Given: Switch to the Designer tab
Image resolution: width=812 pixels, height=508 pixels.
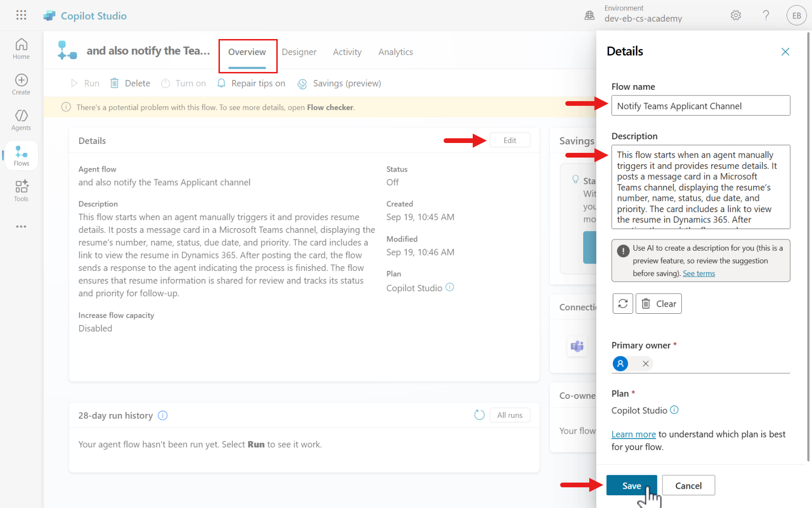Looking at the screenshot, I should (x=299, y=52).
